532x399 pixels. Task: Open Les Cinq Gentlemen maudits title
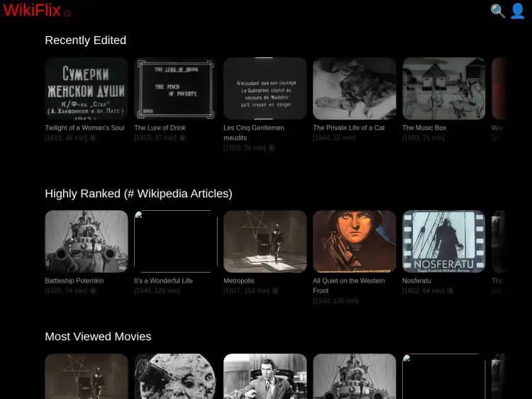tap(254, 133)
